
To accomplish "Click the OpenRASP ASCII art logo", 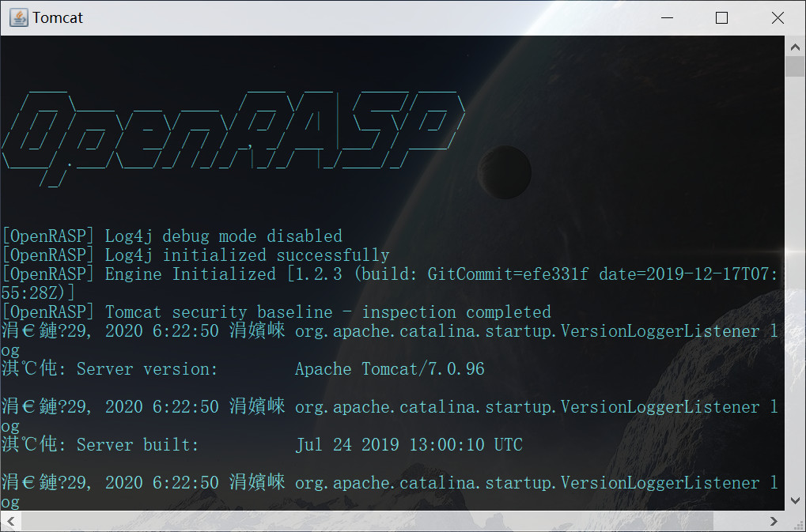I will [234, 138].
